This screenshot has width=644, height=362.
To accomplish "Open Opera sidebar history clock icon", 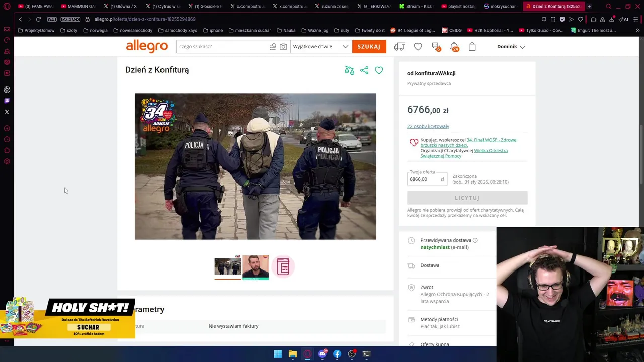I will click(7, 139).
